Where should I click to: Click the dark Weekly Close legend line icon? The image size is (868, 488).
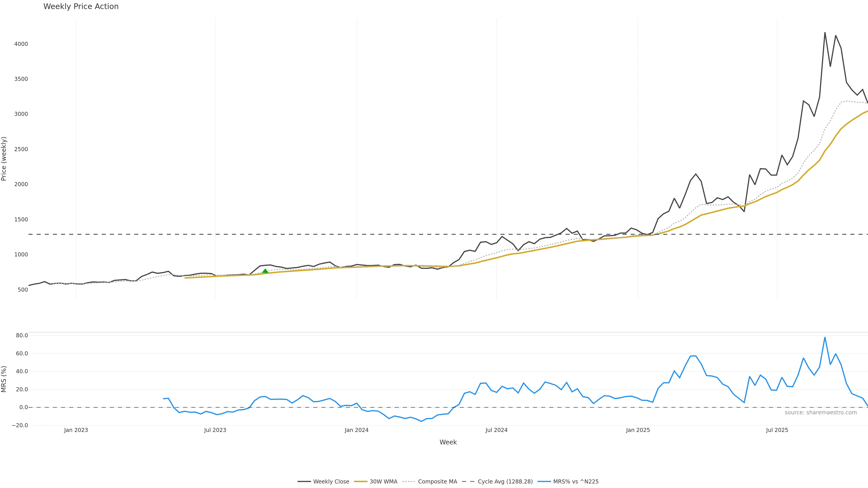304,482
